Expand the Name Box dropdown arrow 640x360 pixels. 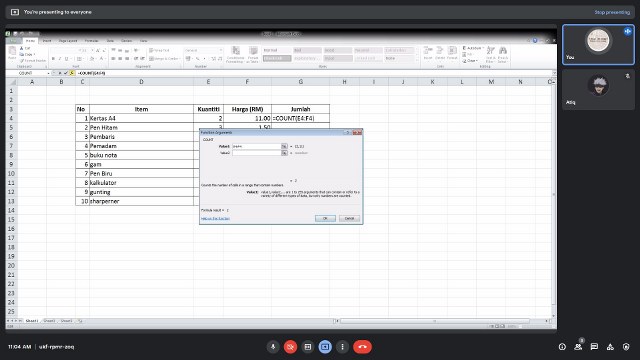48,73
